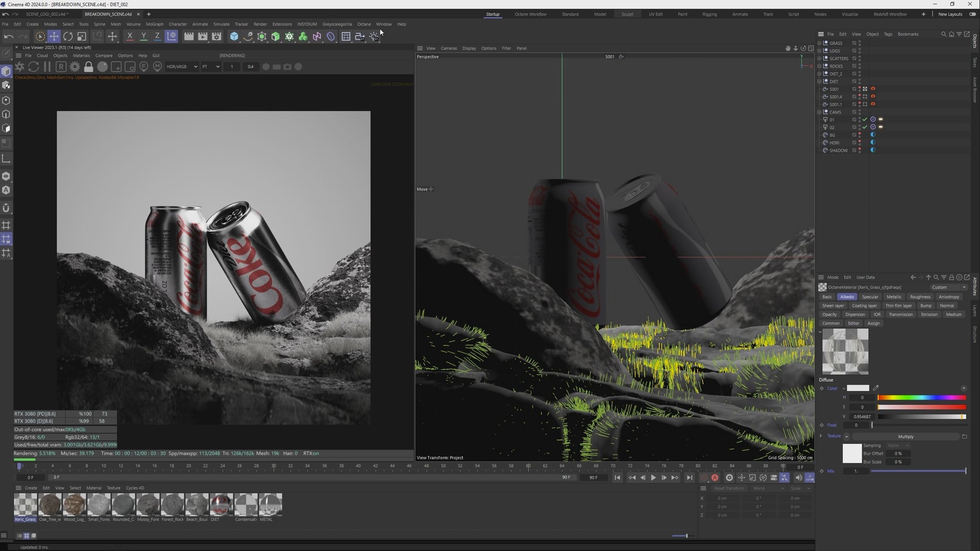The image size is (980, 551).
Task: Toggle Coordinate System world/object
Action: (171, 36)
